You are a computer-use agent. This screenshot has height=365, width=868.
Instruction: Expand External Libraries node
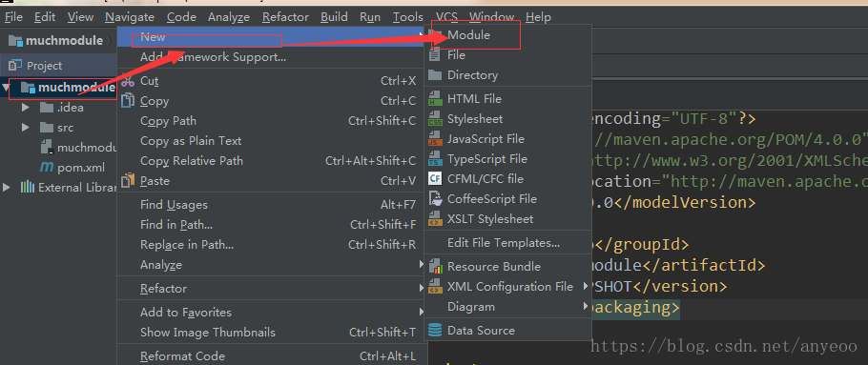[x=7, y=187]
